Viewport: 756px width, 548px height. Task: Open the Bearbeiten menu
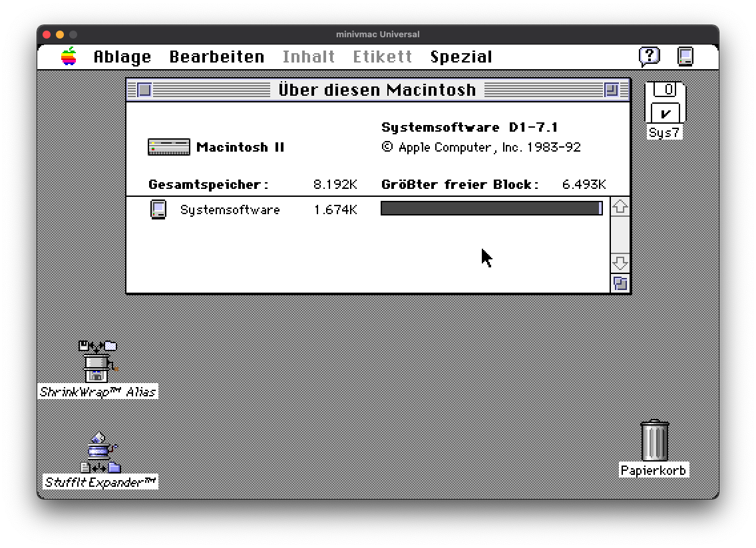pyautogui.click(x=216, y=57)
